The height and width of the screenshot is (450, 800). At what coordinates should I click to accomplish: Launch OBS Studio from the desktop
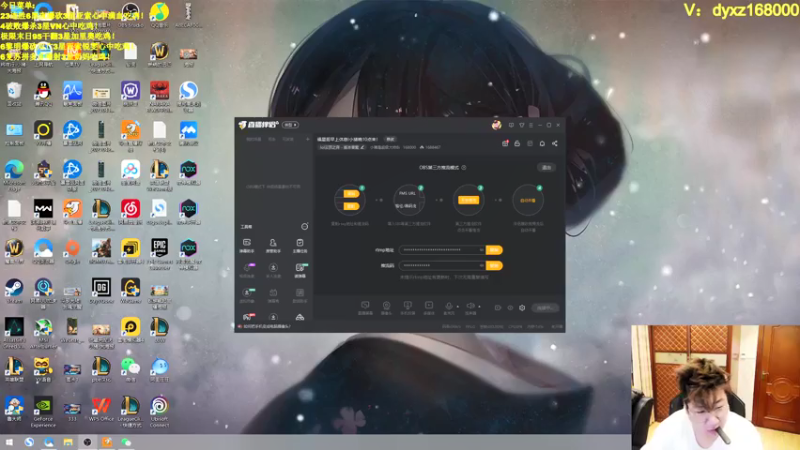tap(131, 15)
